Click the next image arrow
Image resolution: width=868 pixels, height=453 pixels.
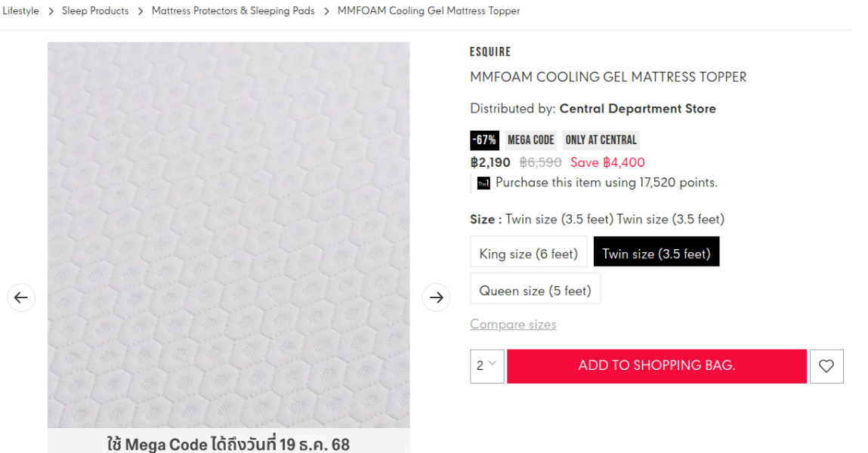tap(436, 297)
